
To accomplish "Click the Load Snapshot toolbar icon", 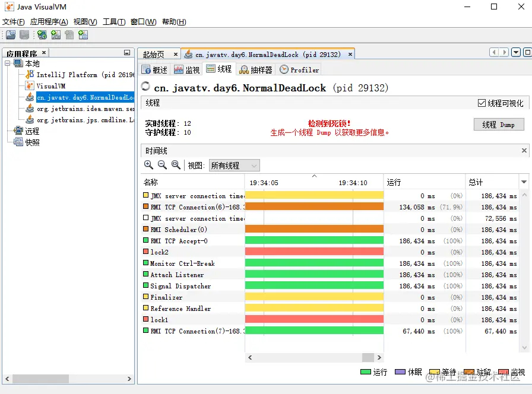I will tap(11, 34).
